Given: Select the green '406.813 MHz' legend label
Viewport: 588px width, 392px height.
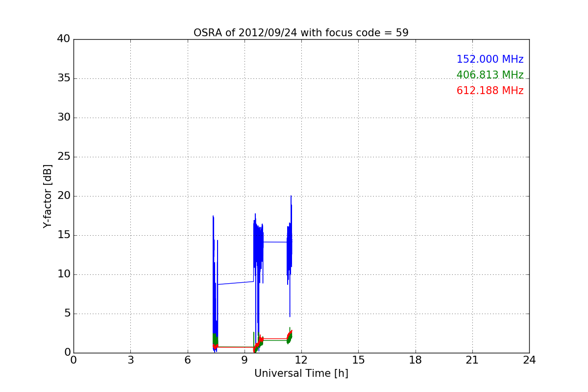Looking at the screenshot, I should point(490,75).
